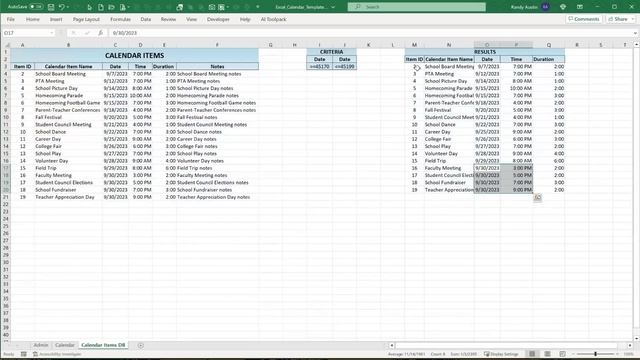The width and height of the screenshot is (640, 360).
Task: Open the Name Box dropdown arrow
Action: click(x=52, y=33)
